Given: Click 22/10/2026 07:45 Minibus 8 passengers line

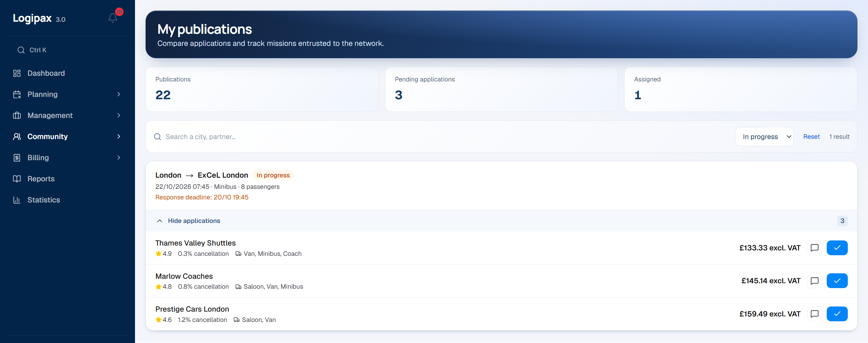Looking at the screenshot, I should pos(217,186).
